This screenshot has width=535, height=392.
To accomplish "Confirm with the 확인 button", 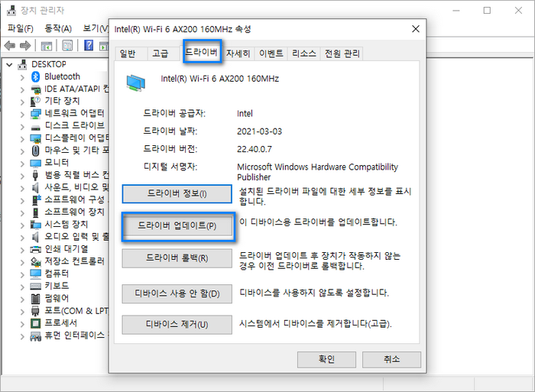I will (x=326, y=359).
